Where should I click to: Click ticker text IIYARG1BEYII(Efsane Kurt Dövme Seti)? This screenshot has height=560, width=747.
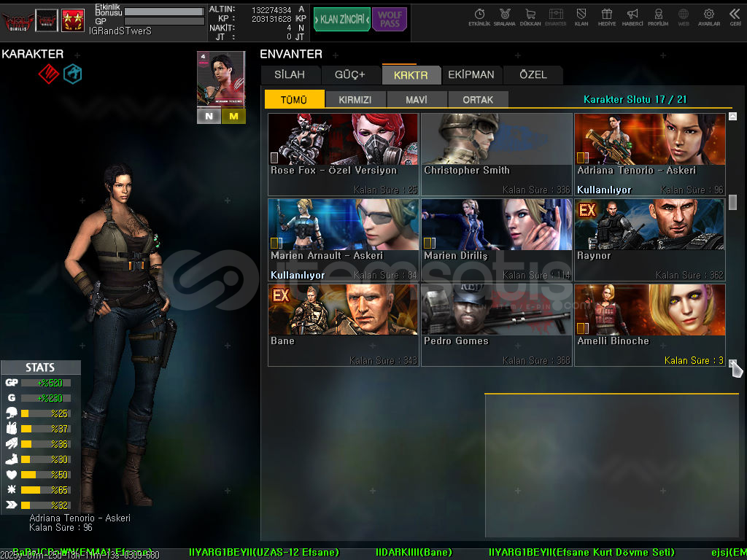pyautogui.click(x=581, y=553)
